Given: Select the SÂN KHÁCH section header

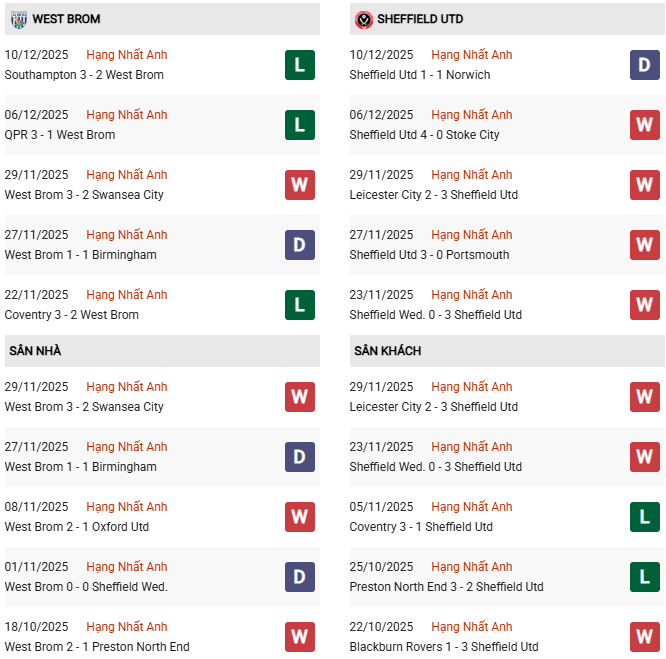Looking at the screenshot, I should coord(387,351).
